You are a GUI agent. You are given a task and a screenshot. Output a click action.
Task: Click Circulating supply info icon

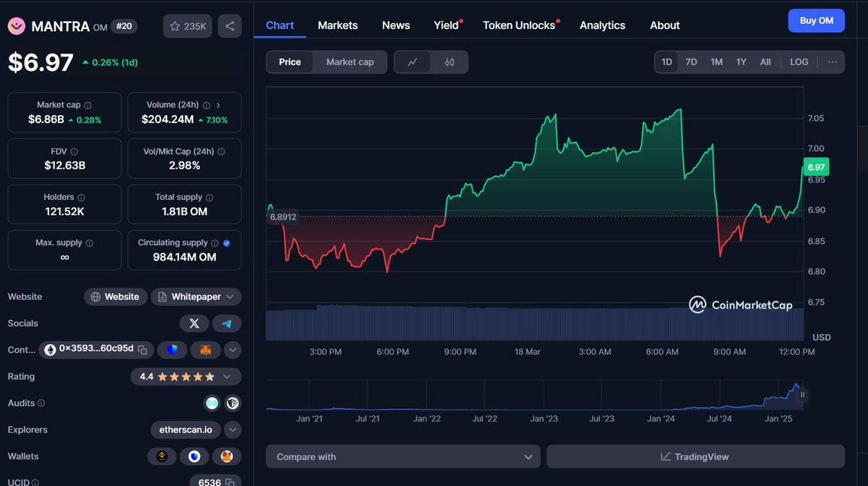215,243
